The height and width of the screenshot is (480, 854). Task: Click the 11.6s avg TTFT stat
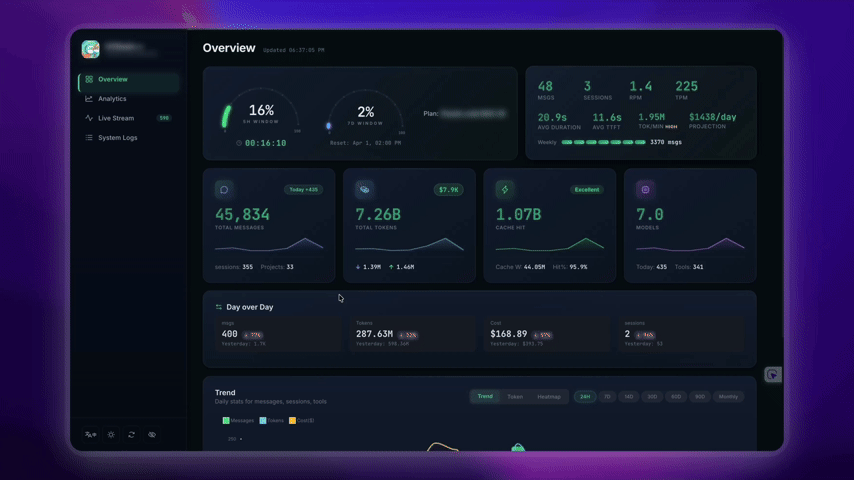(607, 121)
